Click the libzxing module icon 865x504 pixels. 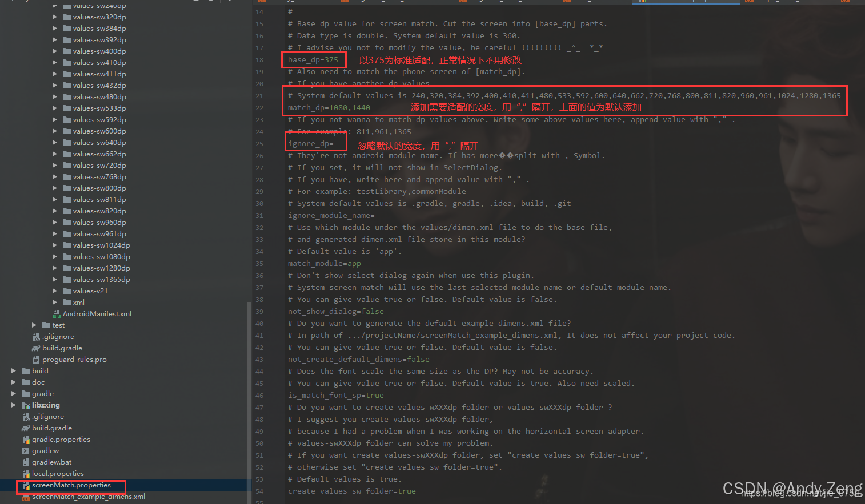pos(26,405)
